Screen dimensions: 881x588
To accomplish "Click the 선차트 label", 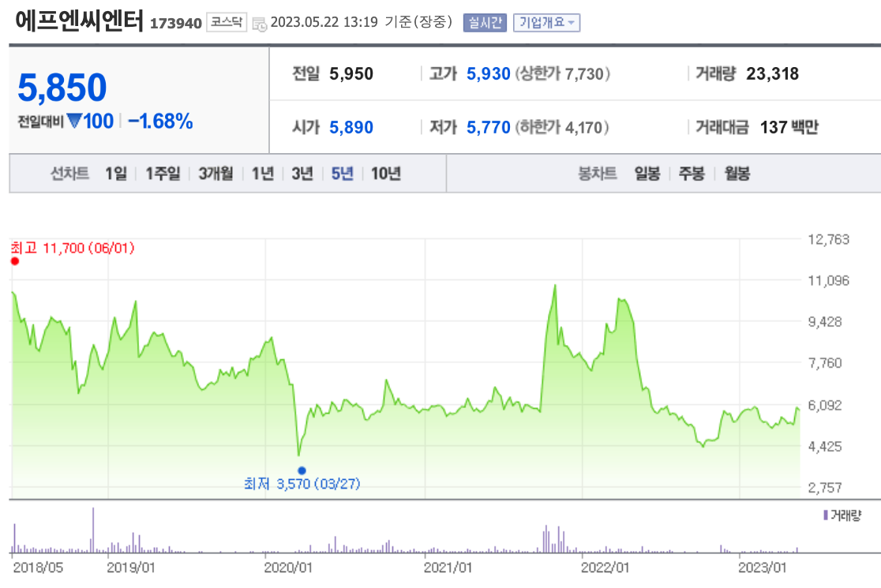I will pyautogui.click(x=69, y=174).
